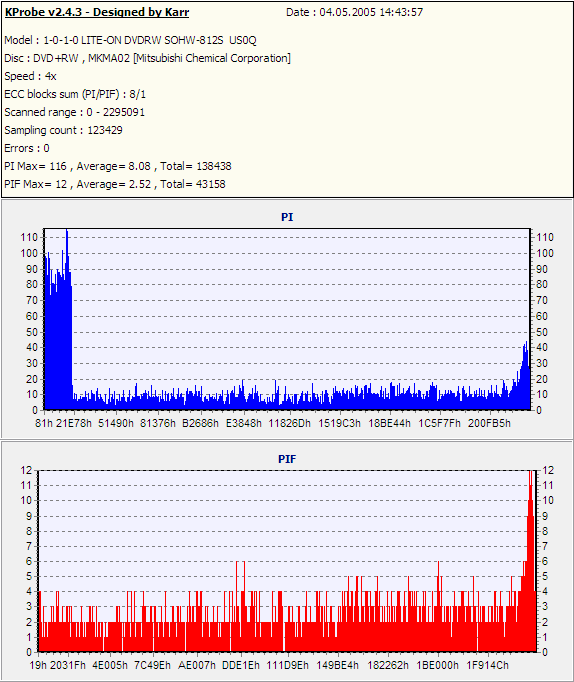Click the tall PI spike near 116
The image size is (574, 682).
(67, 252)
